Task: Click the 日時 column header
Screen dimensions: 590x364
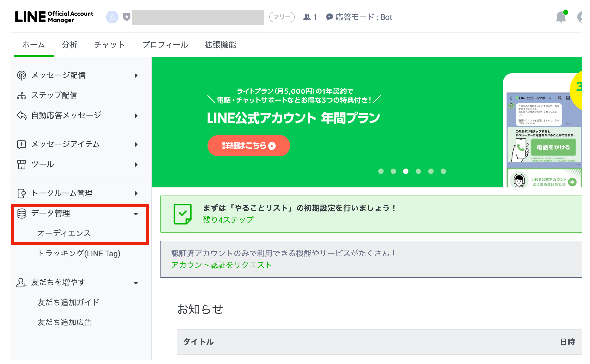Action: (x=567, y=342)
